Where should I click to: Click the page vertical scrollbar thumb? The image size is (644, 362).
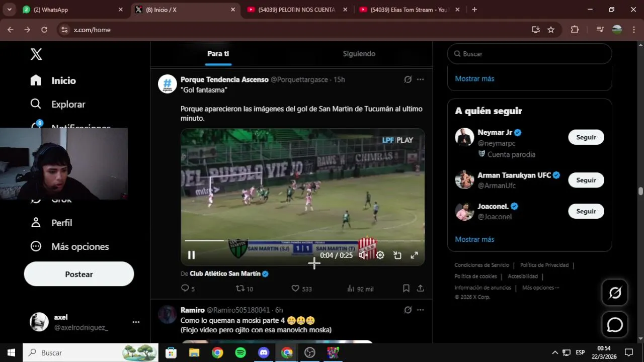coord(640,192)
